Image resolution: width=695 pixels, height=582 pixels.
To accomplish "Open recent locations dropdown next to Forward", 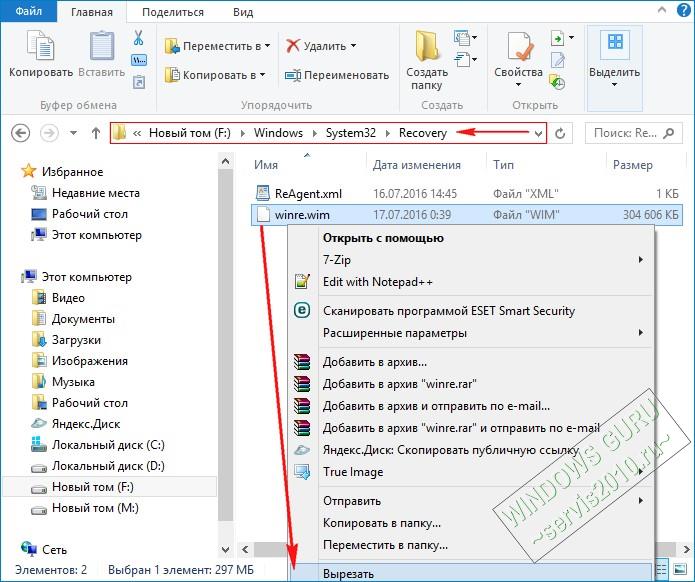I will click(74, 133).
